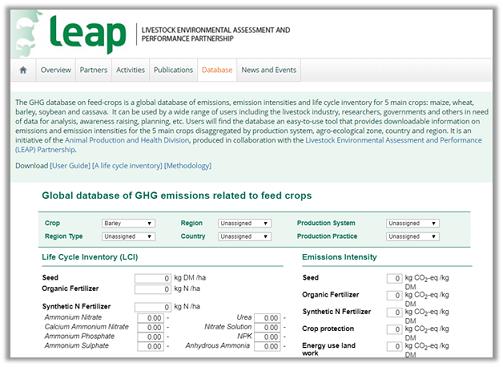
Task: Click the Nitrate Solution value field
Action: [267, 327]
